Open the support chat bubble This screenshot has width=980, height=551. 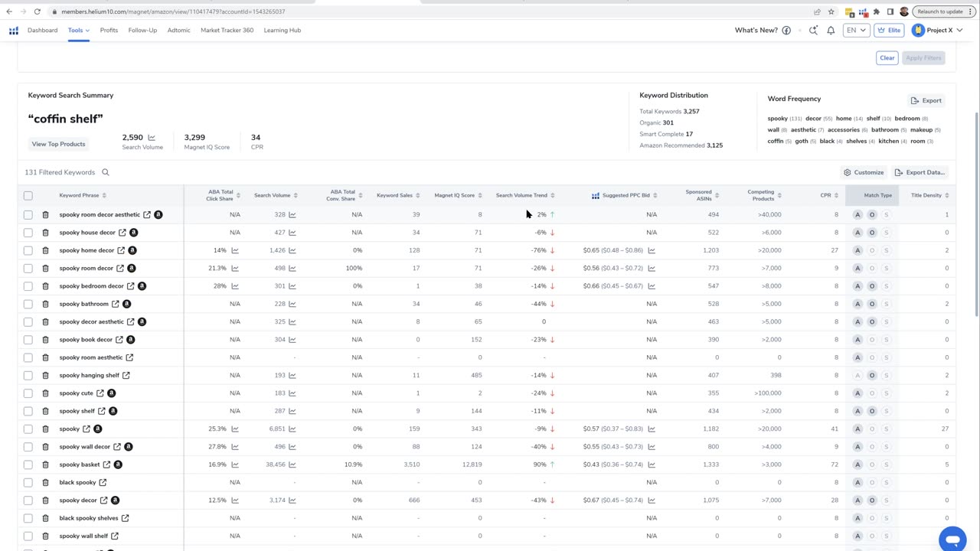click(952, 540)
